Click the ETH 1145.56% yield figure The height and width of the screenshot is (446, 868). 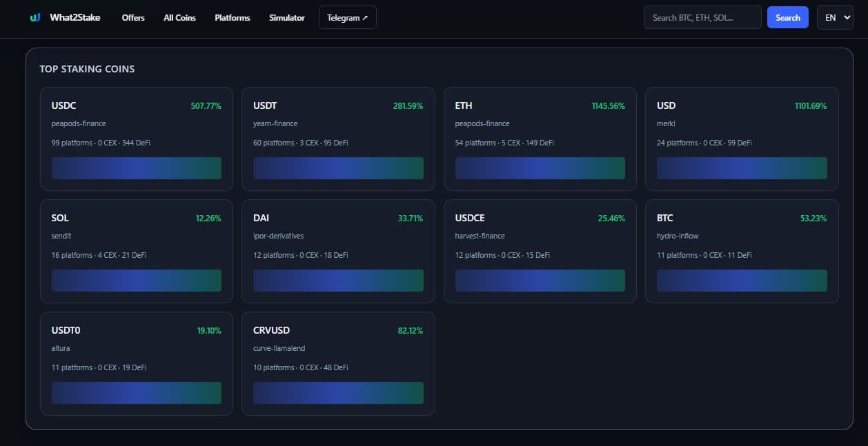(x=607, y=106)
